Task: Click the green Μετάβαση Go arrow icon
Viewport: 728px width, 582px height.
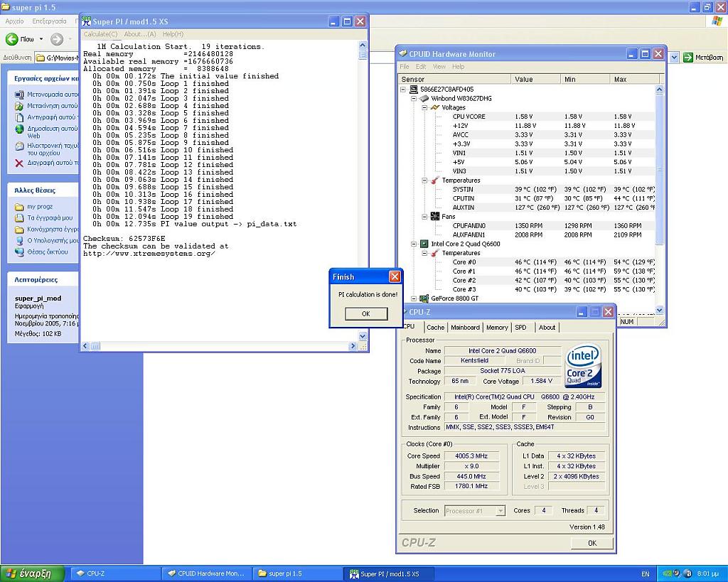Action: click(687, 57)
